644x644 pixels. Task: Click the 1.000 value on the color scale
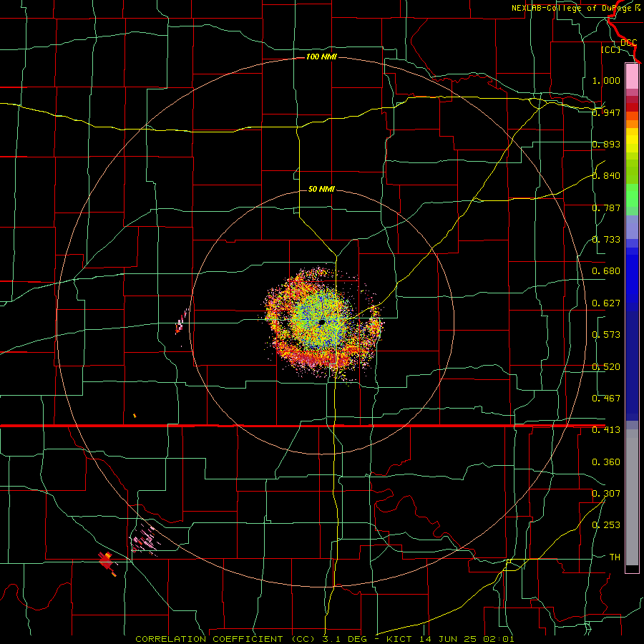[606, 80]
